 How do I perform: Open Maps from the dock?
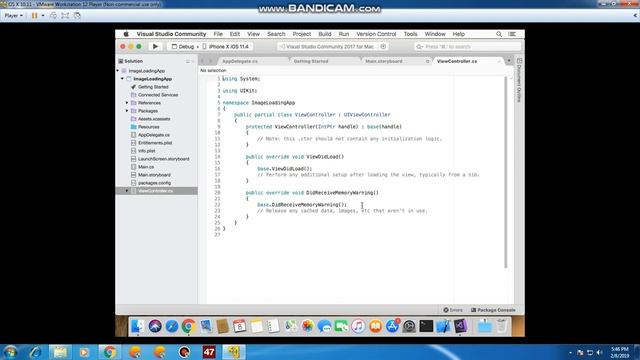point(291,326)
